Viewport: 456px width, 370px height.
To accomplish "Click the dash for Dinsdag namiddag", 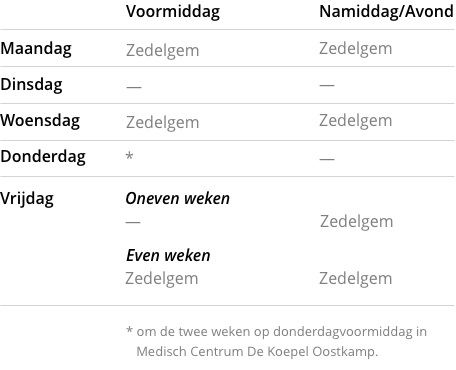I will tap(327, 85).
